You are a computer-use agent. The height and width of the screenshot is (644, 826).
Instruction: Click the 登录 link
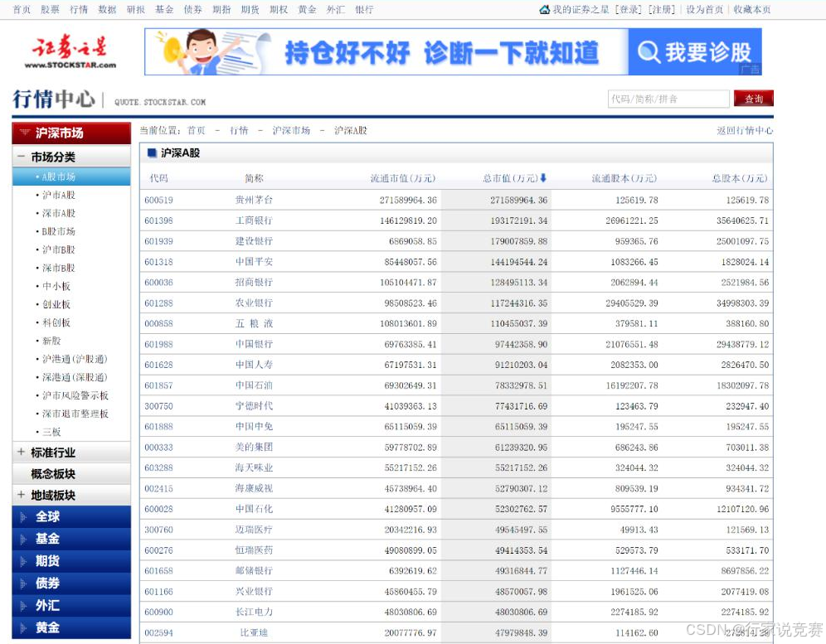click(629, 9)
